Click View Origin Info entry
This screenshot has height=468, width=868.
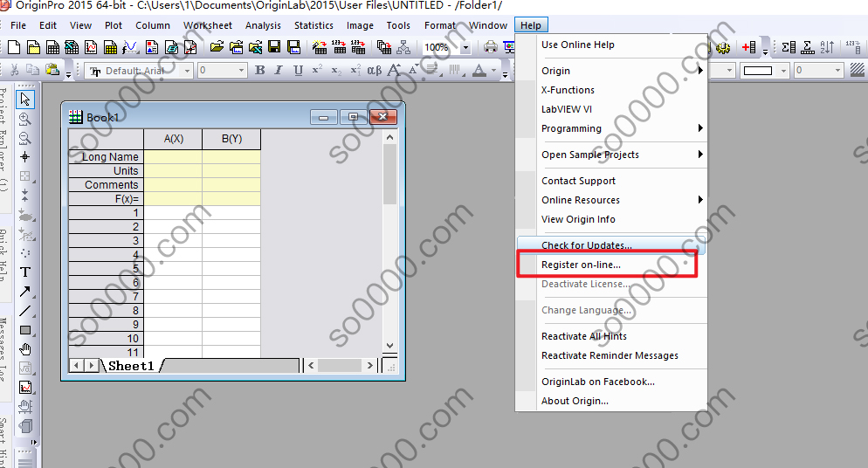pyautogui.click(x=611, y=219)
